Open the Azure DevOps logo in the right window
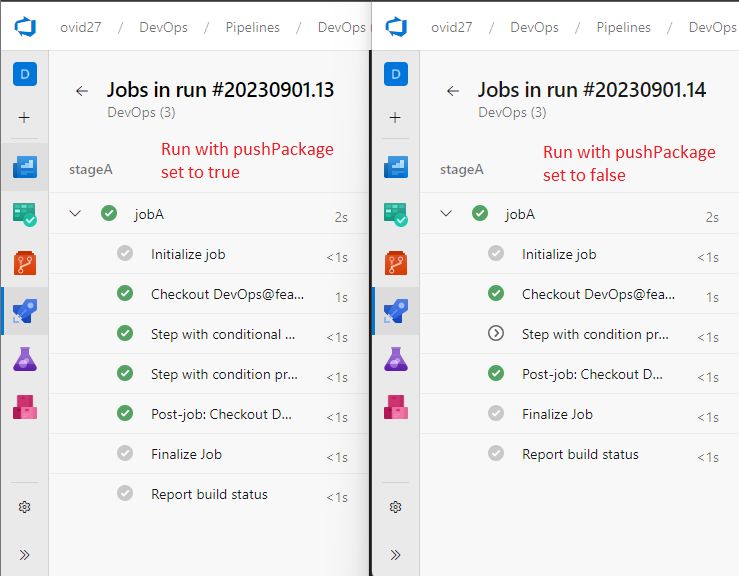Screen dimensions: 739x576 coord(396,27)
